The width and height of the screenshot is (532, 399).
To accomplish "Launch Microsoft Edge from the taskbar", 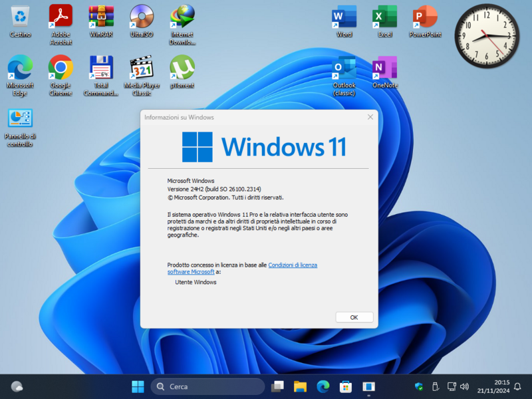I will click(323, 386).
